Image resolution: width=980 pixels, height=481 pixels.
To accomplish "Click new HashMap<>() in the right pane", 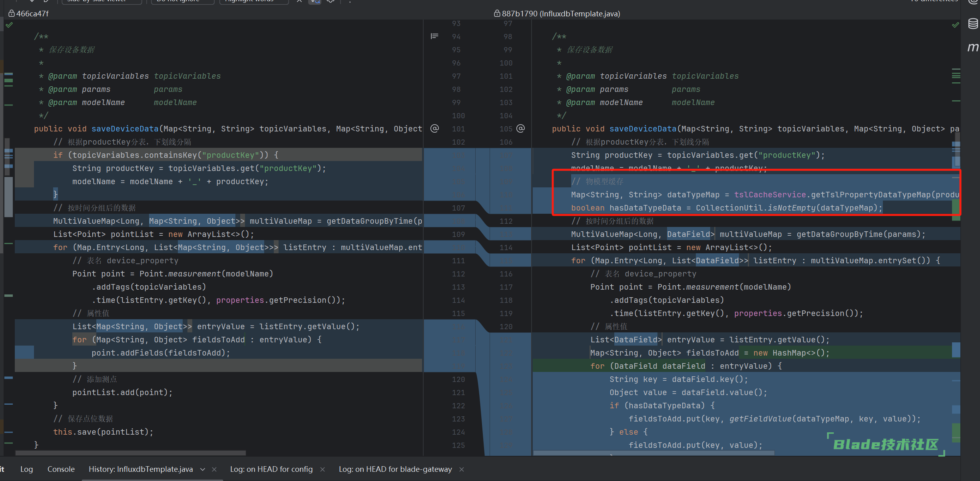I will click(x=789, y=353).
